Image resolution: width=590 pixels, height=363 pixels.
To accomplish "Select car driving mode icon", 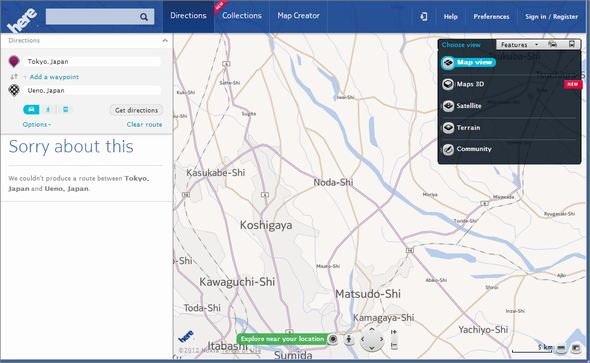I will point(31,109).
